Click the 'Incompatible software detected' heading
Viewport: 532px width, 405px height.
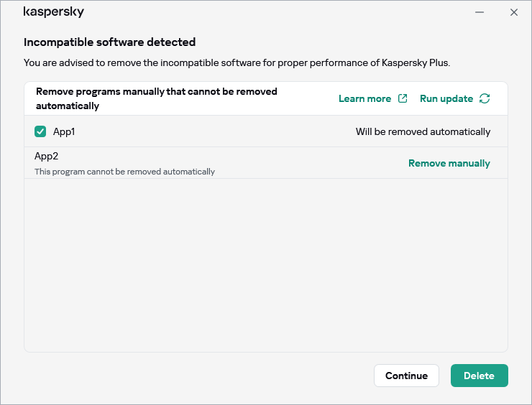pos(109,42)
